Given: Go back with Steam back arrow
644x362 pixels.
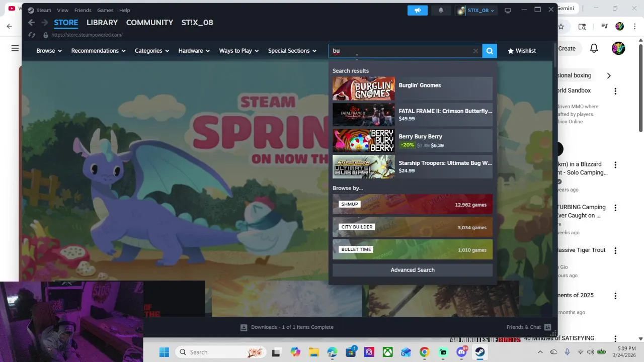Looking at the screenshot, I should point(32,23).
